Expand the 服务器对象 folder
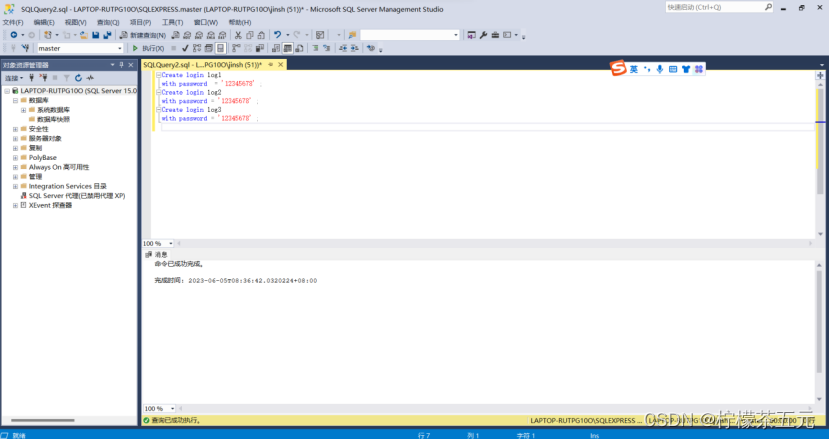Viewport: 830px width, 439px height. click(x=15, y=139)
